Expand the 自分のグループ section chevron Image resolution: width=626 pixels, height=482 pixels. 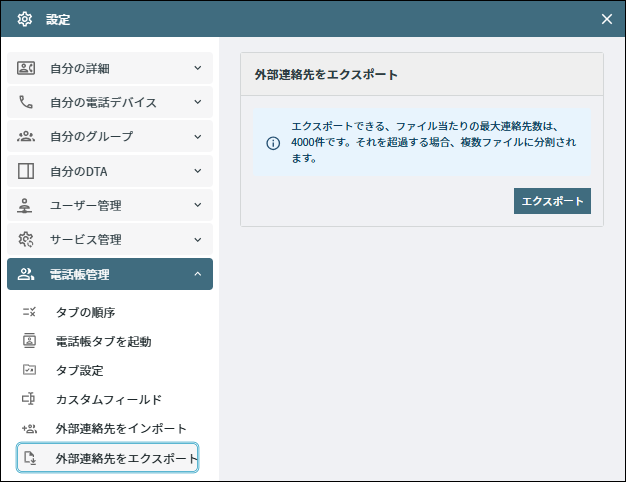[198, 137]
